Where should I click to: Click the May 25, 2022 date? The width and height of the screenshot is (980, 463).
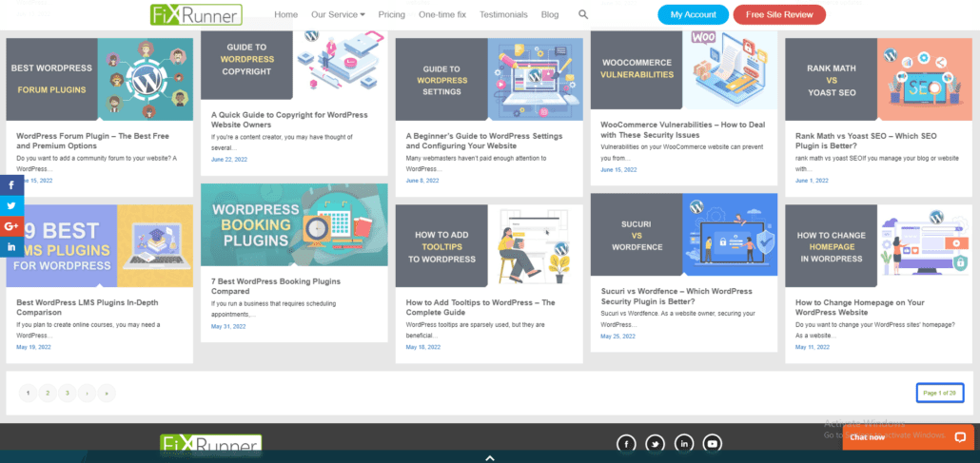coord(618,337)
